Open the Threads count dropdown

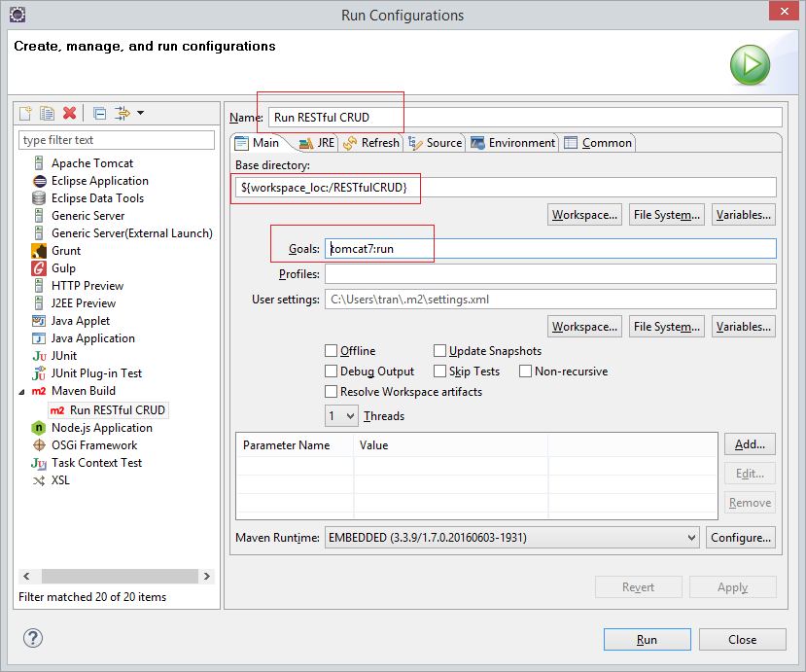pyautogui.click(x=341, y=416)
